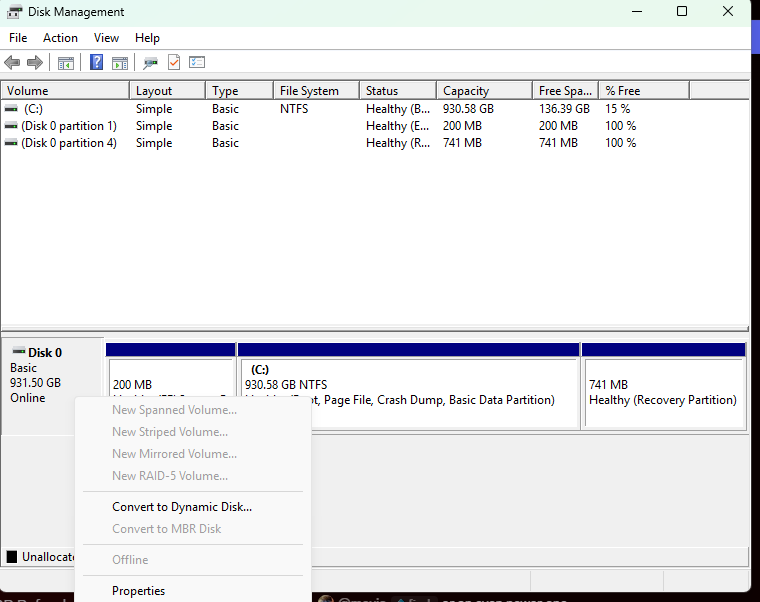The height and width of the screenshot is (602, 760).
Task: Sort by the File System column header
Action: (x=317, y=91)
